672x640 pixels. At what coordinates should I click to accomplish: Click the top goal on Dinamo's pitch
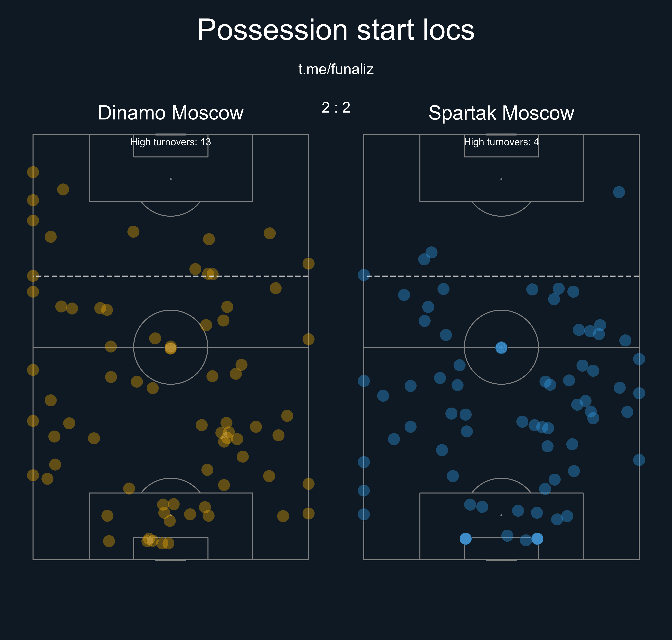pyautogui.click(x=170, y=135)
